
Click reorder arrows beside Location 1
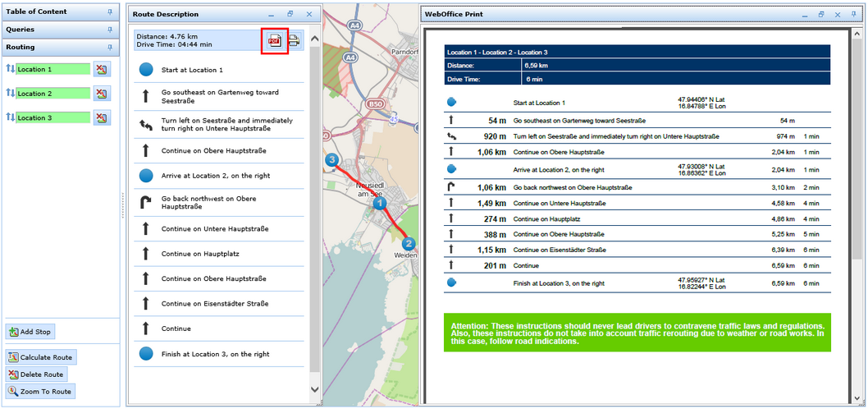pos(10,70)
